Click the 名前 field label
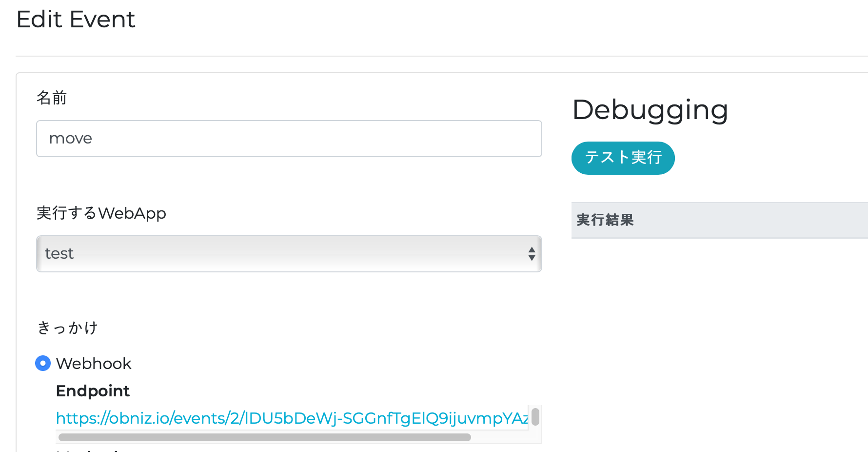Image resolution: width=868 pixels, height=452 pixels. [52, 98]
